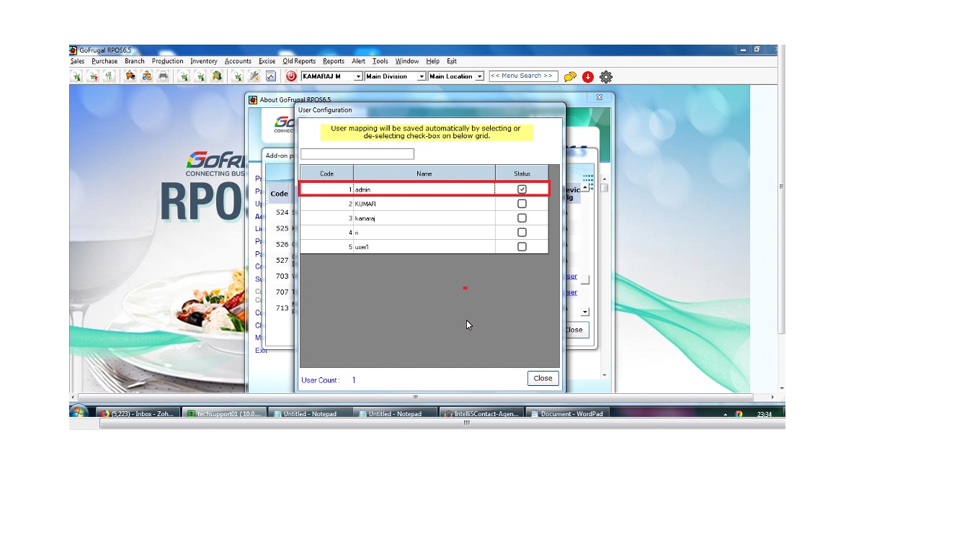Screen dimensions: 980x553
Task: Check the status checkbox for user ri
Action: tap(522, 233)
